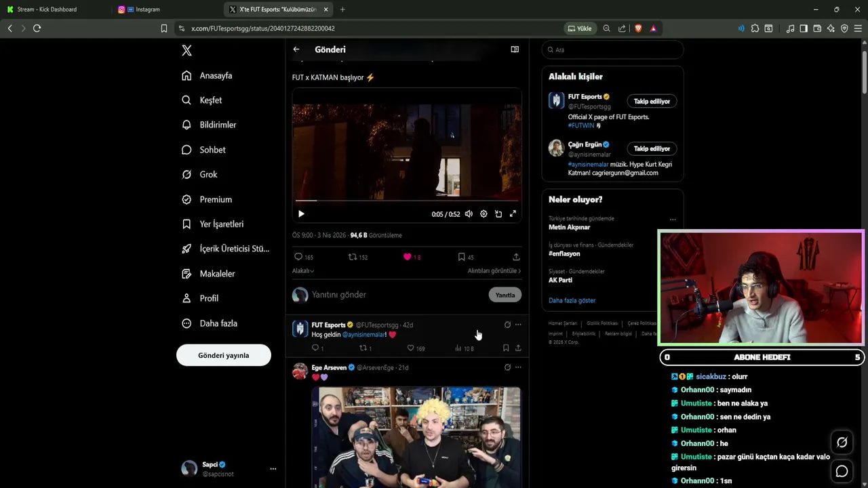Viewport: 868px width, 488px height.
Task: Go back from Gönderi view
Action: pos(296,49)
